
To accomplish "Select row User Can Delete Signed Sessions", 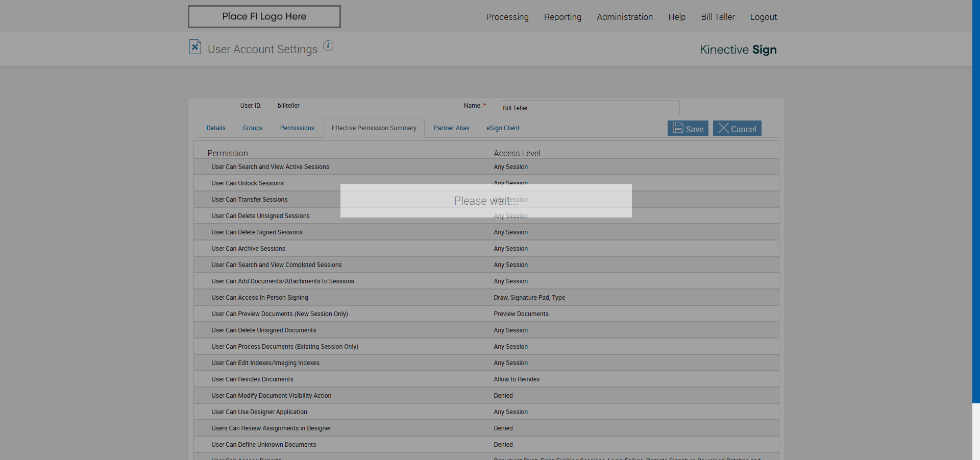I will pyautogui.click(x=486, y=232).
